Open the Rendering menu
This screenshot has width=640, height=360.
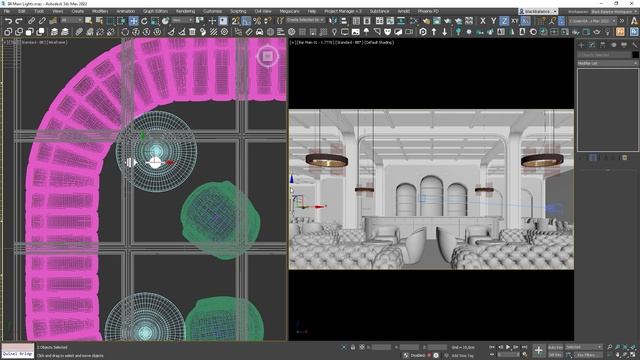point(185,11)
